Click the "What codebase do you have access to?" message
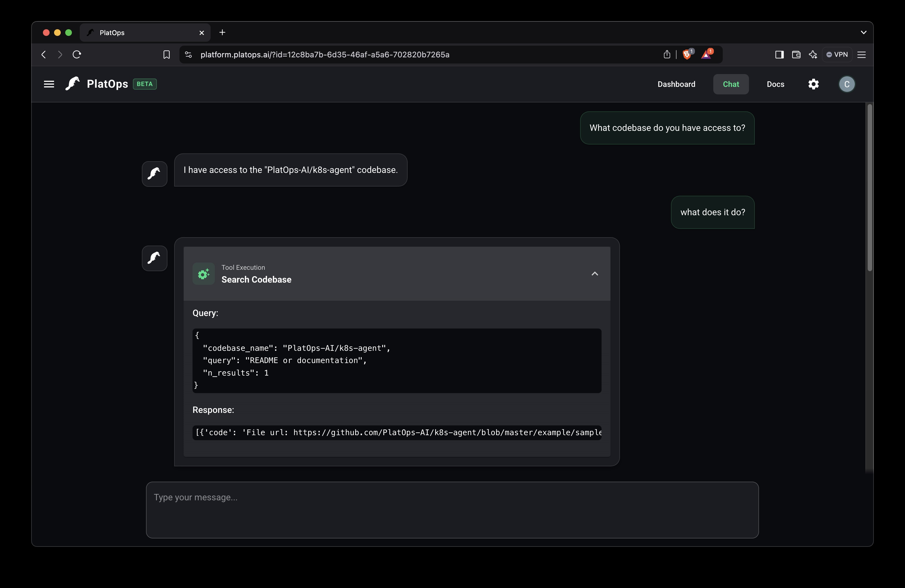 pos(667,128)
